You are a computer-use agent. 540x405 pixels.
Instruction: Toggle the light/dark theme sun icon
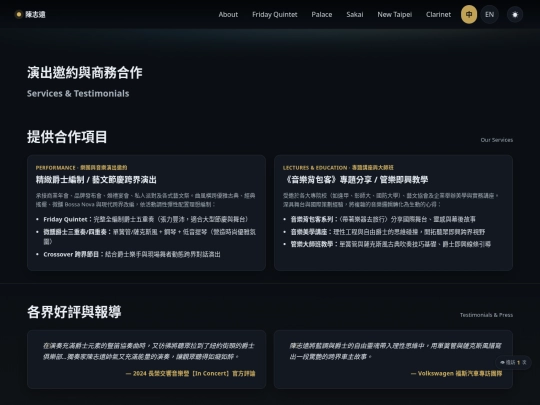click(x=515, y=14)
